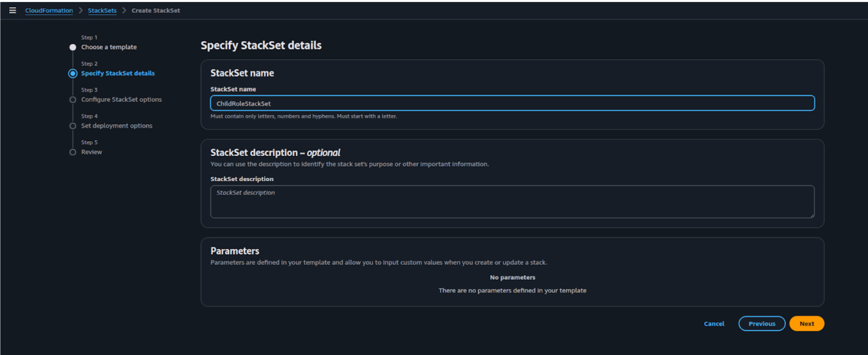Viewport: 868px width, 355px height.
Task: Go to CloudFormation breadcrumb link
Action: point(49,10)
